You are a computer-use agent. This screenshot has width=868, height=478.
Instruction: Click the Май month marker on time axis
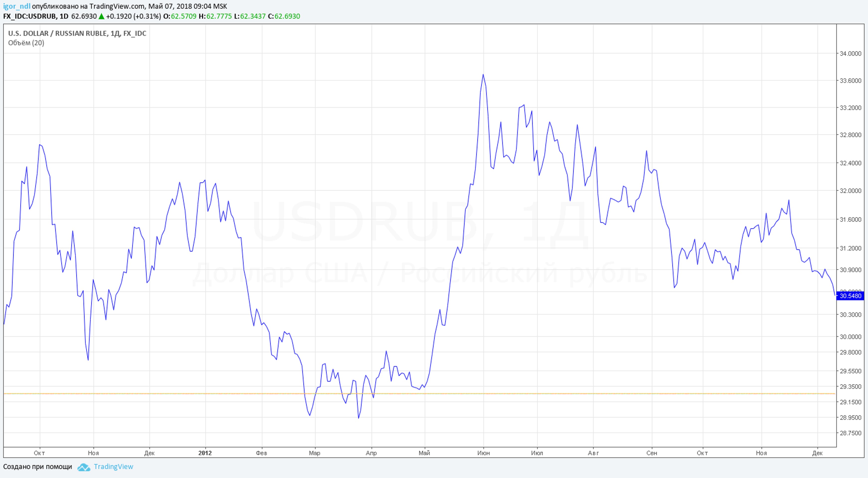click(424, 453)
